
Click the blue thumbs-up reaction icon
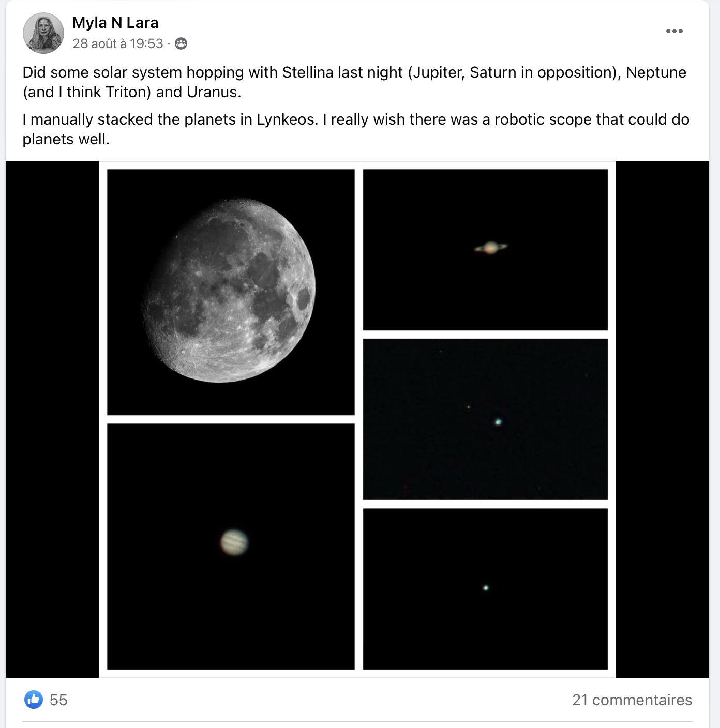34,700
